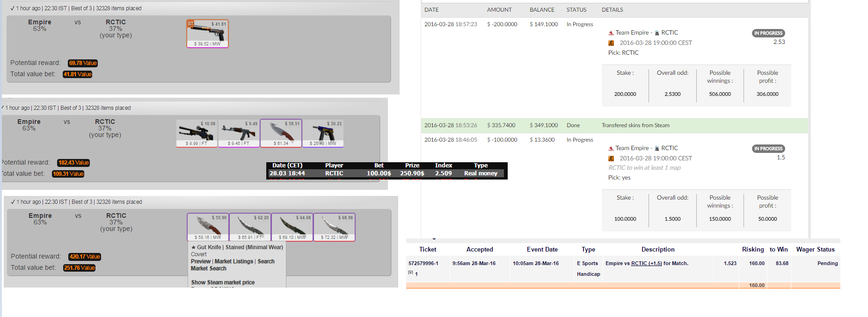Click Gut Knife | Stained (Minimal Wear) title

coord(237,247)
